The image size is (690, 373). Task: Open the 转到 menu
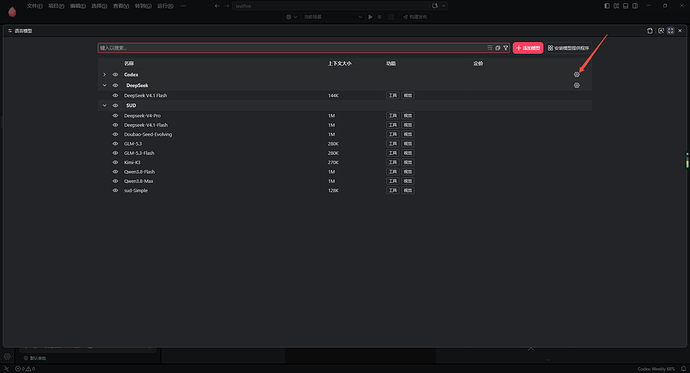tap(143, 6)
